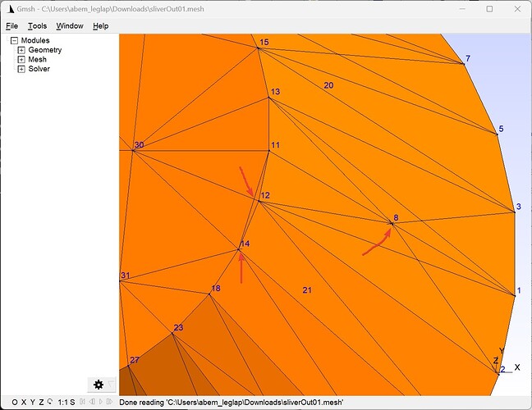Viewport: 532px width, 410px height.
Task: Click the rotate view icon
Action: click(50, 402)
